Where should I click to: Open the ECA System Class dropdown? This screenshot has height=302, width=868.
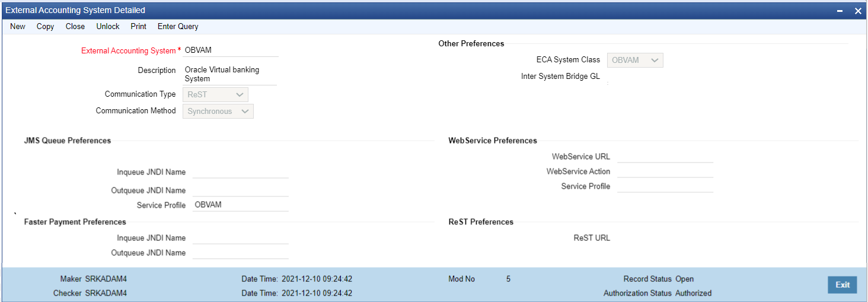coord(635,60)
